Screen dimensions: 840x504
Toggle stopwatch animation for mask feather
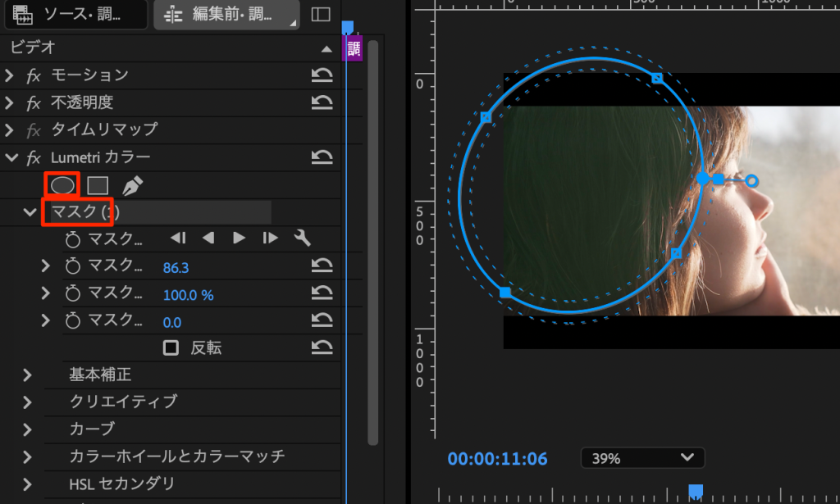[73, 266]
